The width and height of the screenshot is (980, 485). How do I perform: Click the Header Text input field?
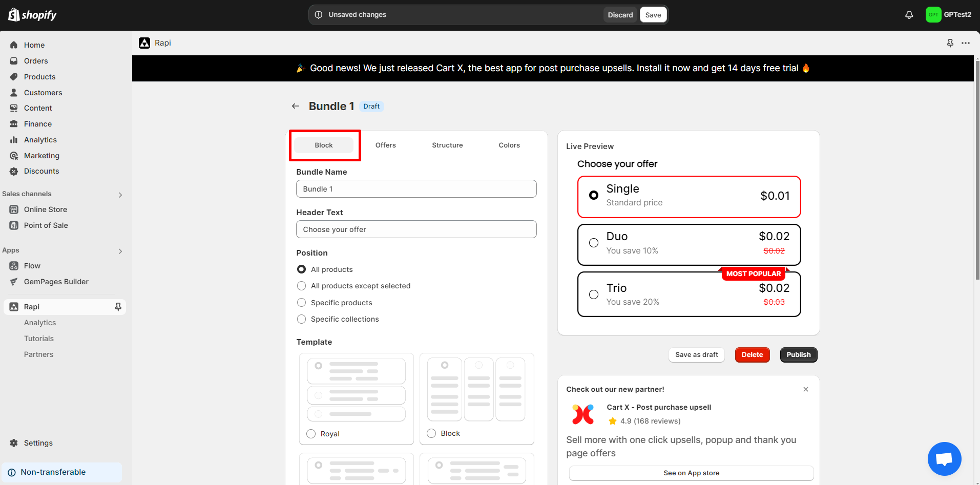[x=416, y=229]
